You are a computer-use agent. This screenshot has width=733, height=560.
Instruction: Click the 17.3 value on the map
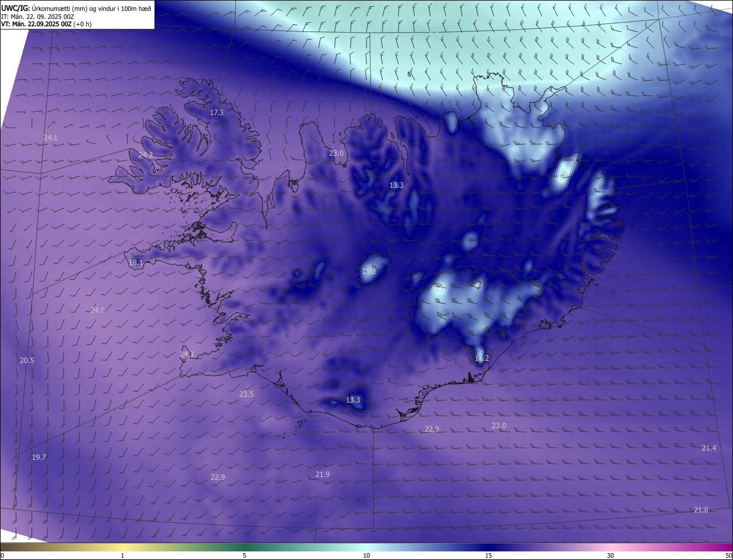216,113
